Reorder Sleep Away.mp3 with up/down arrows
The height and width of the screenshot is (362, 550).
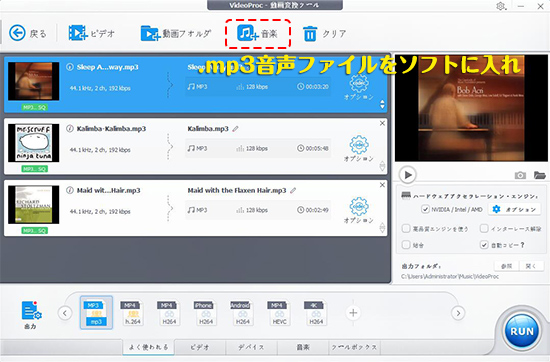[382, 104]
